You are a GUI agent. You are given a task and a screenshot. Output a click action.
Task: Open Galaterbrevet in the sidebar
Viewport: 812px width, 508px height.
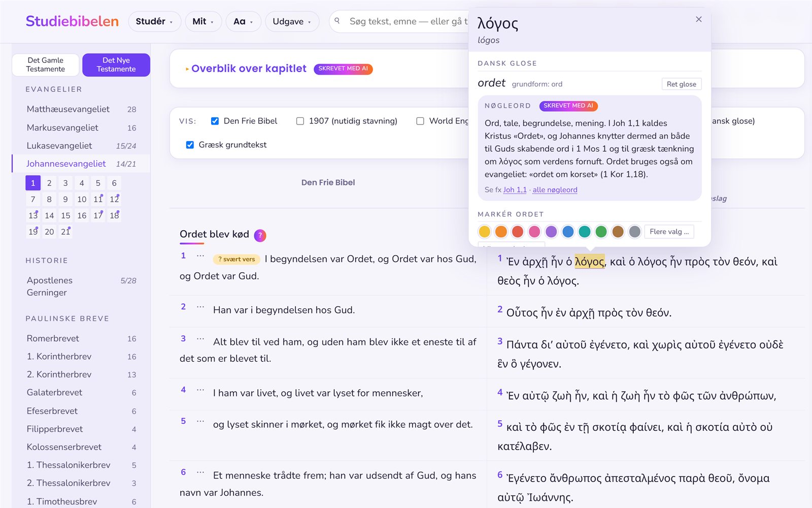coord(81,393)
